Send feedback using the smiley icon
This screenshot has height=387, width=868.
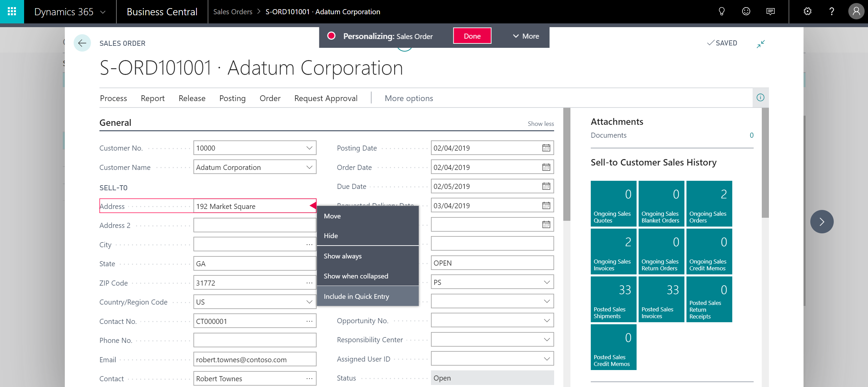[746, 12]
